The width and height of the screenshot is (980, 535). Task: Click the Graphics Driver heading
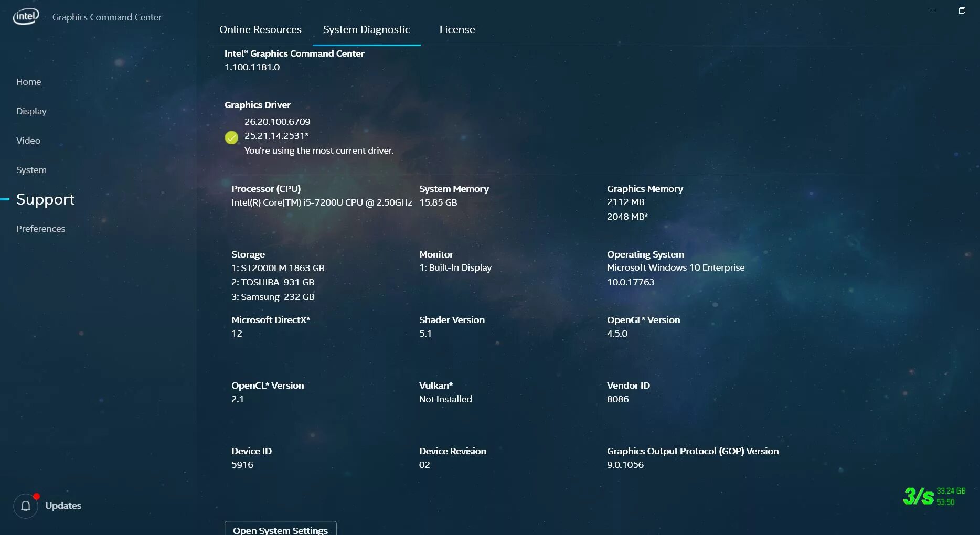258,105
